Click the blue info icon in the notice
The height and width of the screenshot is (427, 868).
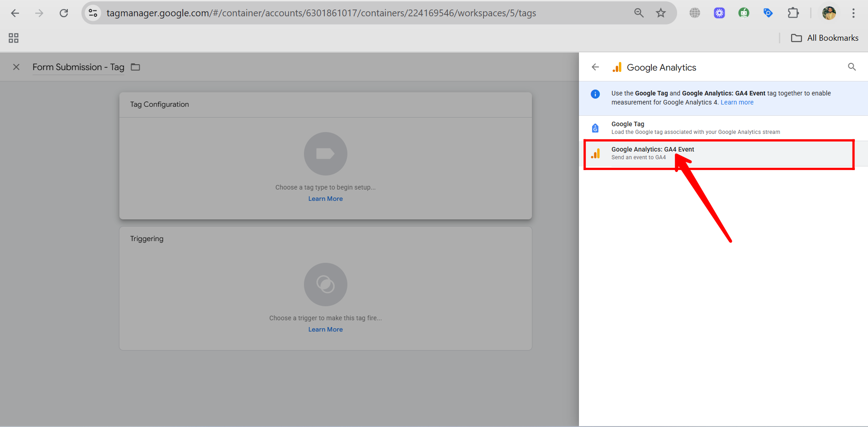595,94
